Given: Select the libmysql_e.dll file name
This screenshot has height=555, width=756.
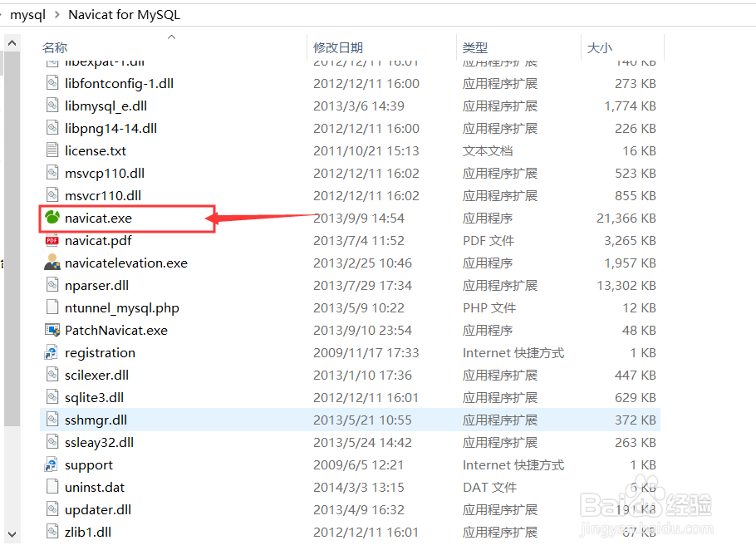Looking at the screenshot, I should tap(106, 106).
